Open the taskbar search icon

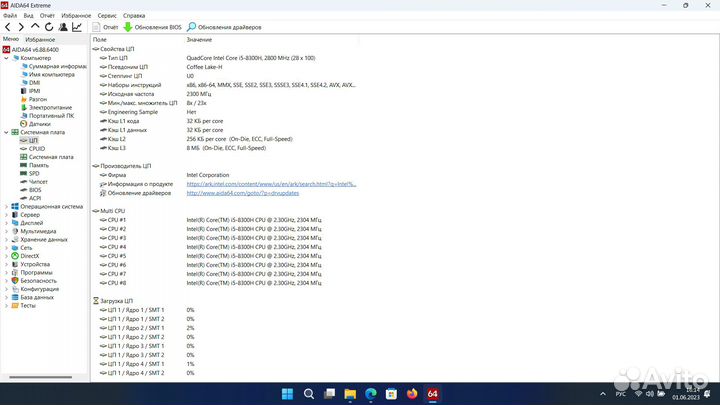tap(309, 394)
